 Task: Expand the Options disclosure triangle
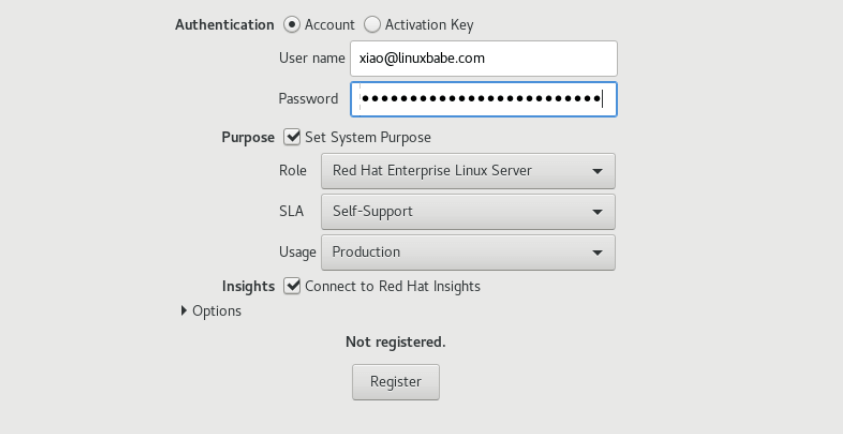(x=182, y=311)
